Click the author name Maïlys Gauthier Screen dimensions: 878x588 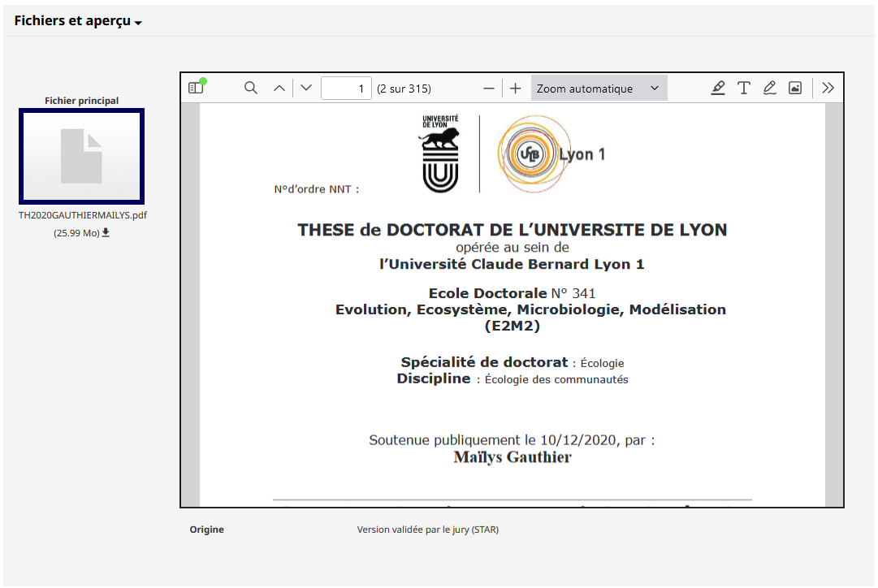click(513, 457)
